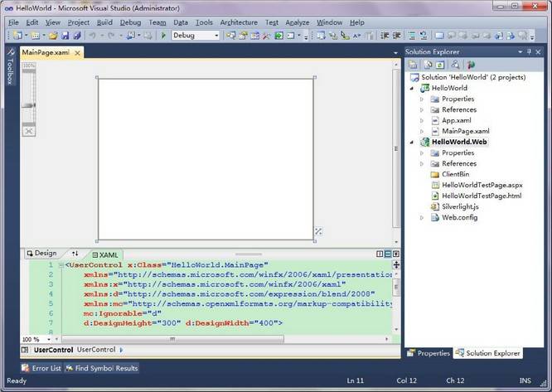This screenshot has height=392, width=552.
Task: Click the Save All toolbar icon
Action: point(77,35)
